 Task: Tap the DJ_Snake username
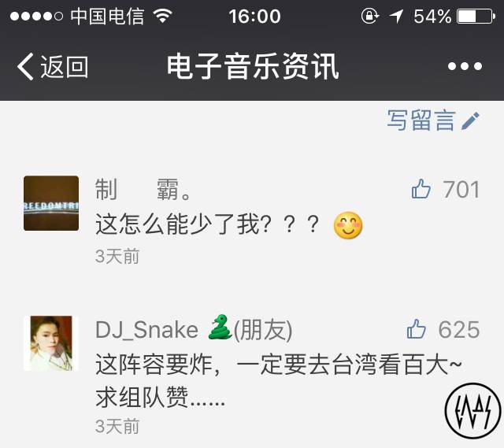[147, 330]
